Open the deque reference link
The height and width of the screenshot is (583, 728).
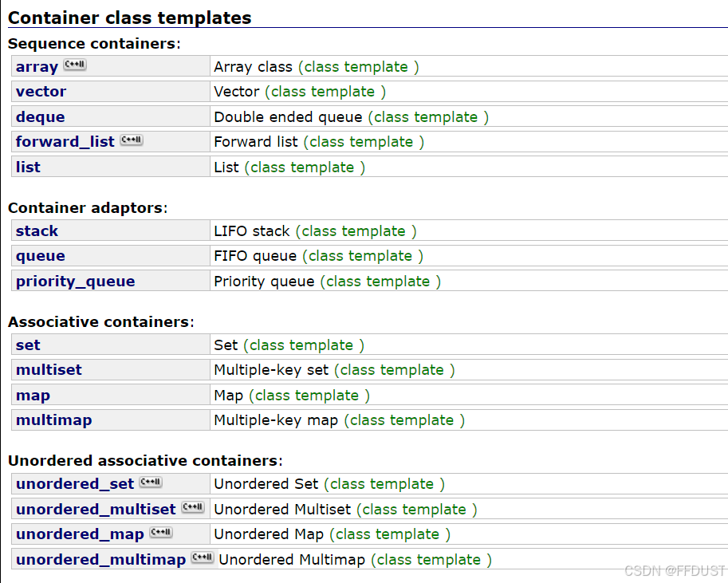(x=41, y=117)
